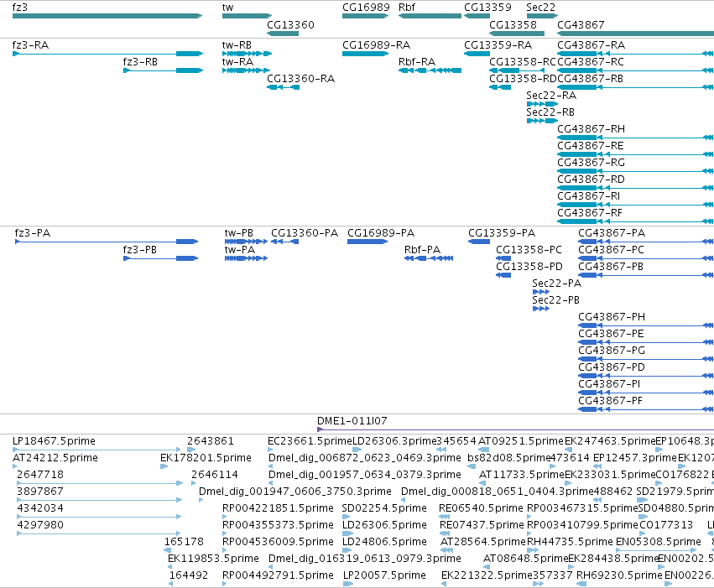Viewport: 714px width, 588px height.
Task: Select the CG43867 gene label
Action: tap(581, 24)
